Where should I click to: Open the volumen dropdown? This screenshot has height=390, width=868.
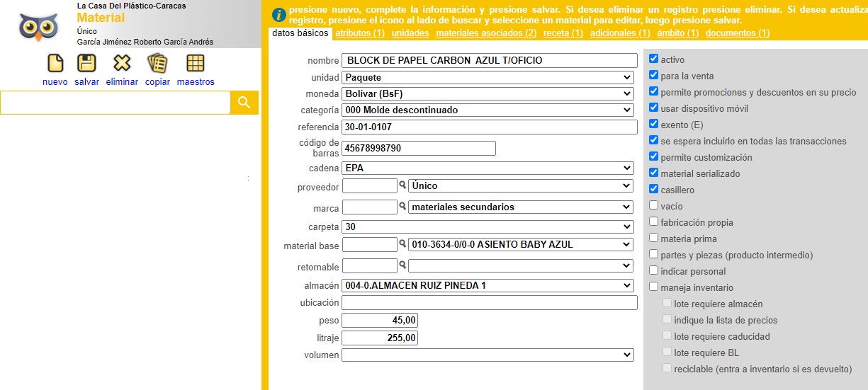click(x=487, y=355)
